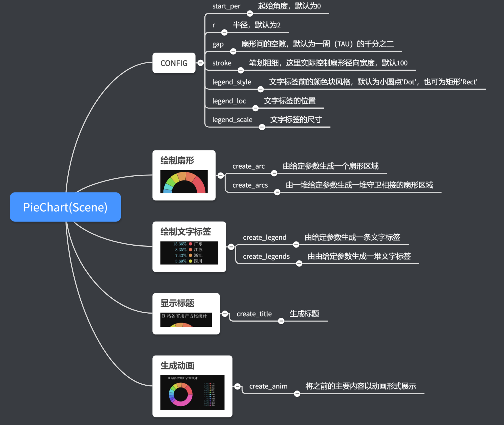This screenshot has width=504, height=425.
Task: Click the text 由给定参数生成一个扇形区域
Action: (x=331, y=166)
